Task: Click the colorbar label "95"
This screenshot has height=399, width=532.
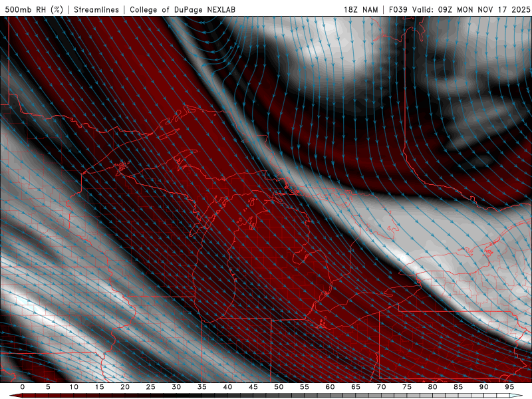Action: [509, 387]
